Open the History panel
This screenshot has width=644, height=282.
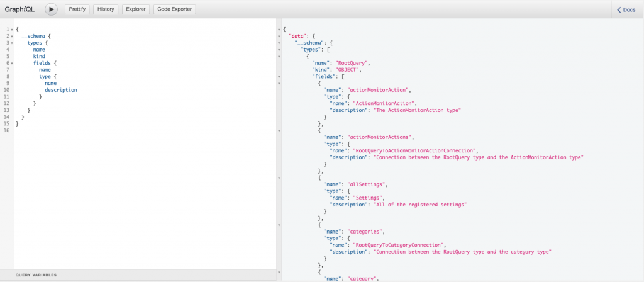pos(106,9)
